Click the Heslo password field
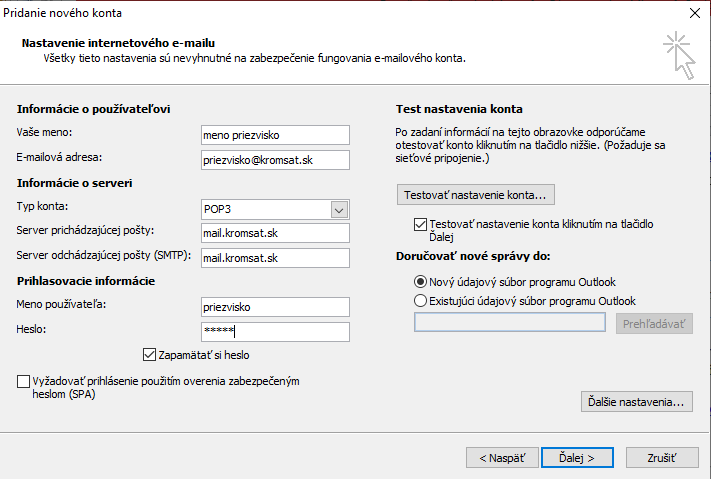This screenshot has height=479, width=711. pyautogui.click(x=275, y=332)
